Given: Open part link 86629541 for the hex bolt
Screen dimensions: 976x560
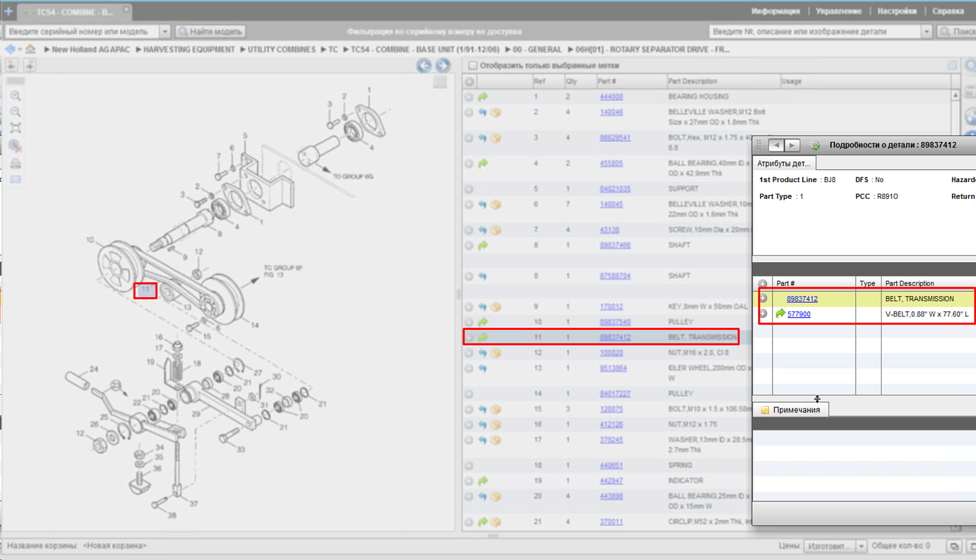Looking at the screenshot, I should click(615, 138).
